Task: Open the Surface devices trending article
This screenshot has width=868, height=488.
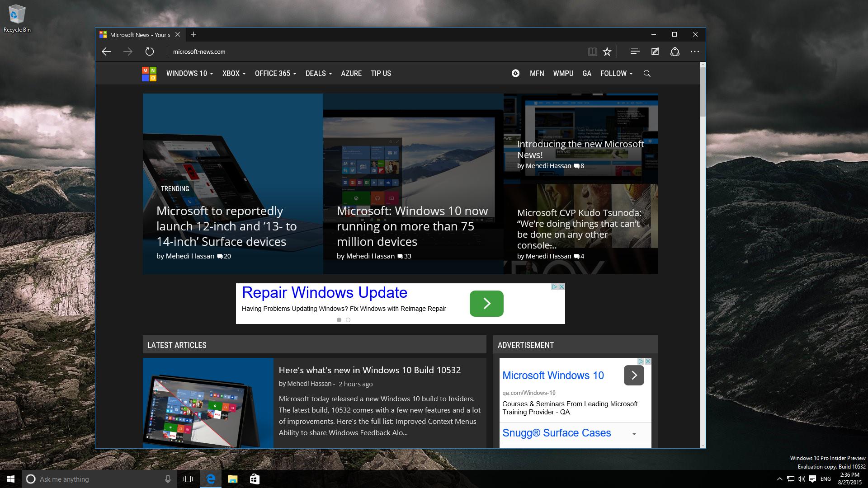Action: point(226,226)
